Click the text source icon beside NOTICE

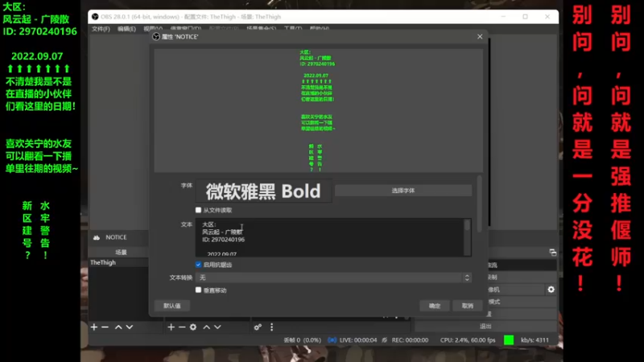(x=97, y=237)
